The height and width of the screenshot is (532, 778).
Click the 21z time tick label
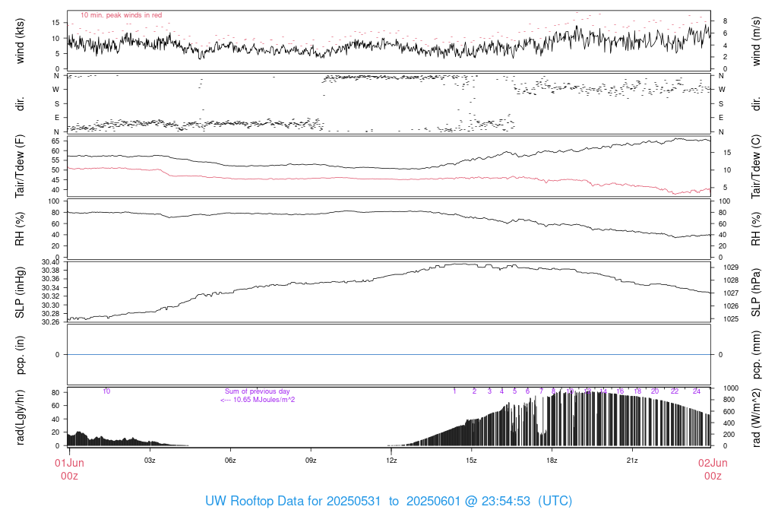(632, 461)
